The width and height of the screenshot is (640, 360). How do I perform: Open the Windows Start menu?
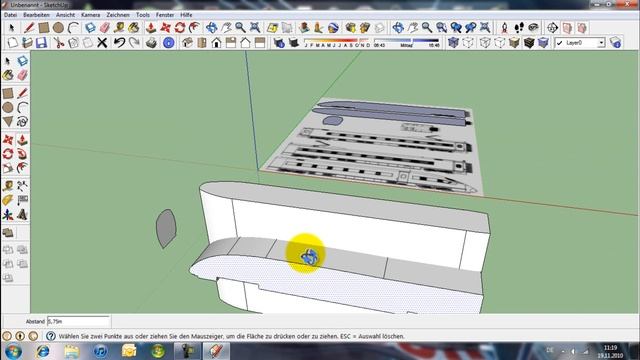(x=13, y=351)
